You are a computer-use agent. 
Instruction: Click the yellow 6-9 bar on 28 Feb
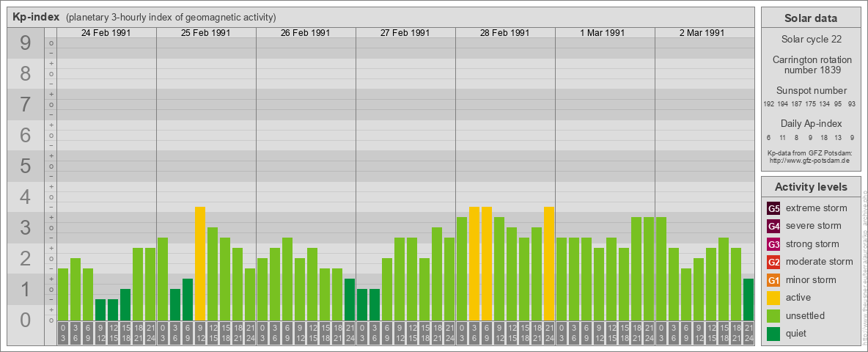point(487,264)
